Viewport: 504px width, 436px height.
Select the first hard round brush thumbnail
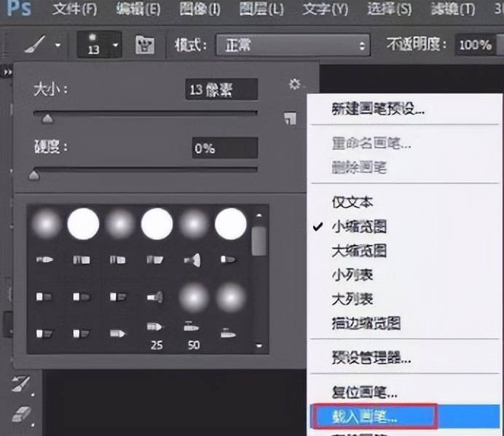point(83,224)
